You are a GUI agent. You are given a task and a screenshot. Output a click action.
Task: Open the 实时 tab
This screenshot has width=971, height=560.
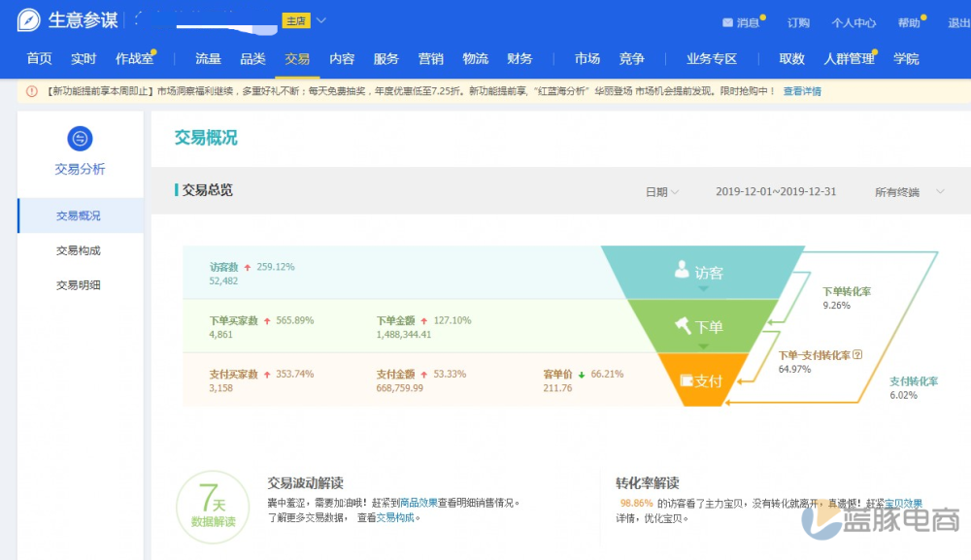pos(84,59)
